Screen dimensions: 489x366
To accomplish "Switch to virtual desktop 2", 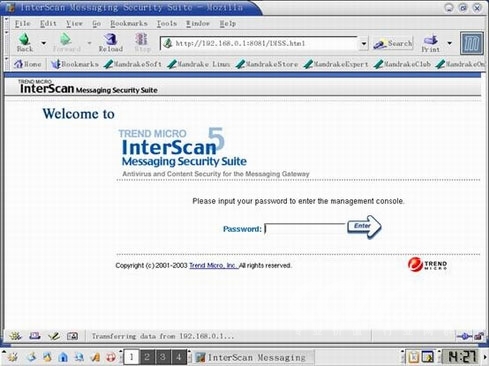I will coord(147,357).
